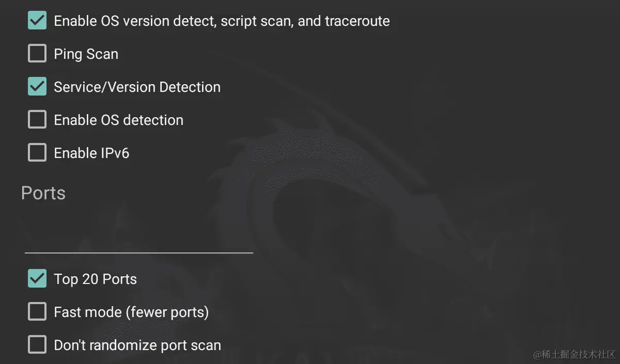
Task: Uncheck Enable OS version detect checkbox
Action: click(37, 21)
